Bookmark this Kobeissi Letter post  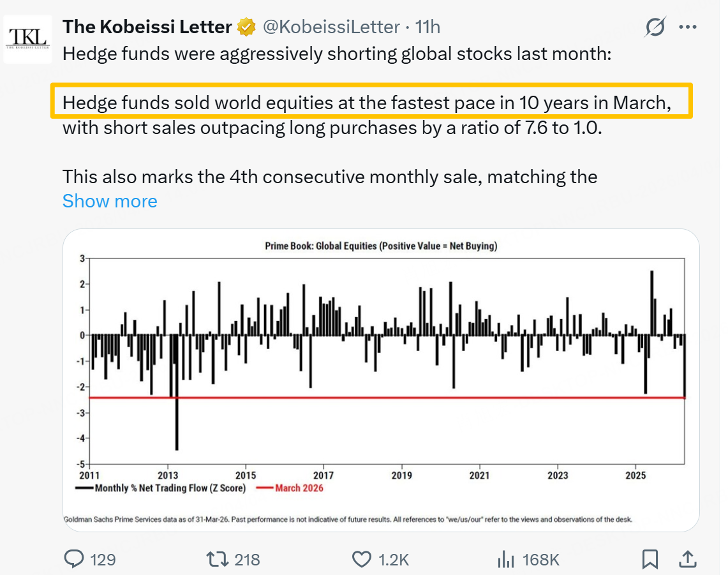[x=650, y=560]
